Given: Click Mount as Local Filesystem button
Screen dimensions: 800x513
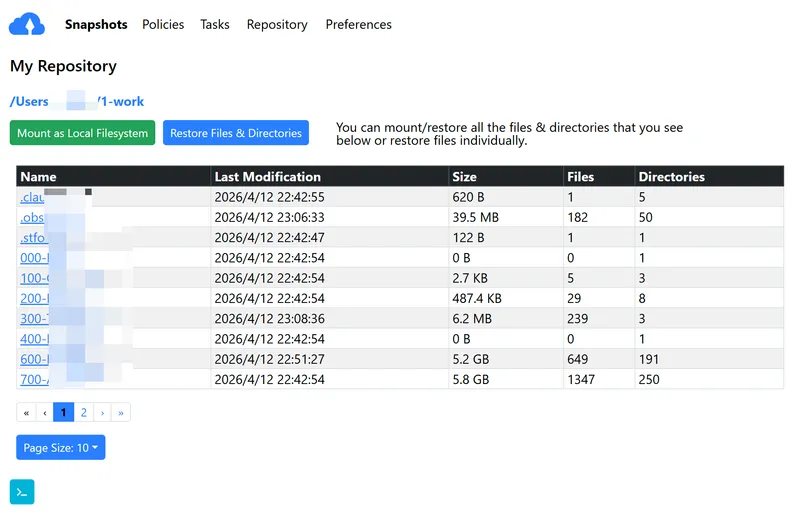Looking at the screenshot, I should (82, 133).
